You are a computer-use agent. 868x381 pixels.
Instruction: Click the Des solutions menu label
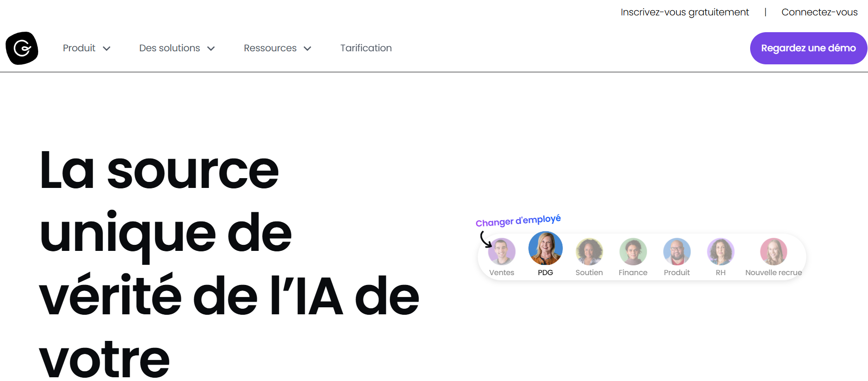[170, 48]
